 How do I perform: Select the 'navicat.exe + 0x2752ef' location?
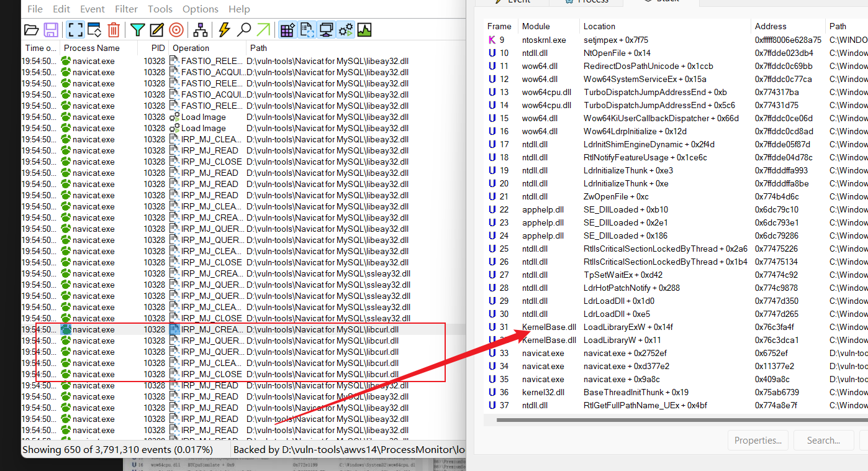(x=625, y=353)
